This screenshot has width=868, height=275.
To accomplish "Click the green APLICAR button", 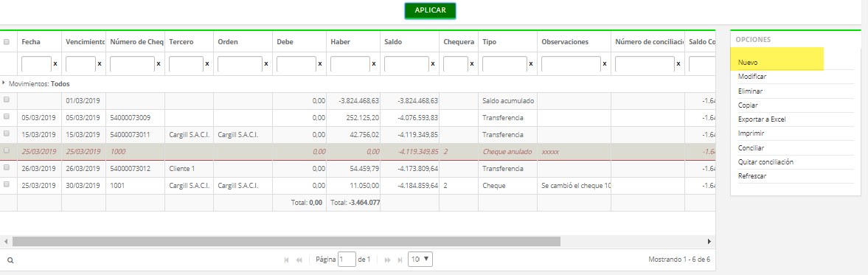I will click(430, 10).
